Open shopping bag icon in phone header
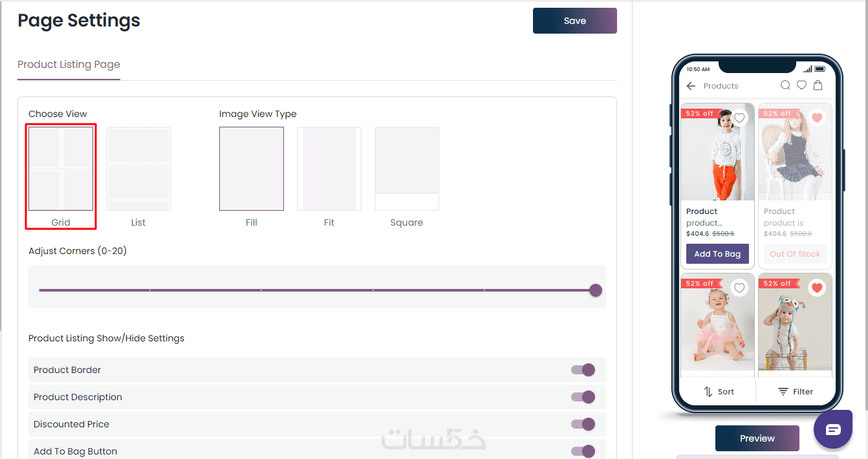 point(818,85)
